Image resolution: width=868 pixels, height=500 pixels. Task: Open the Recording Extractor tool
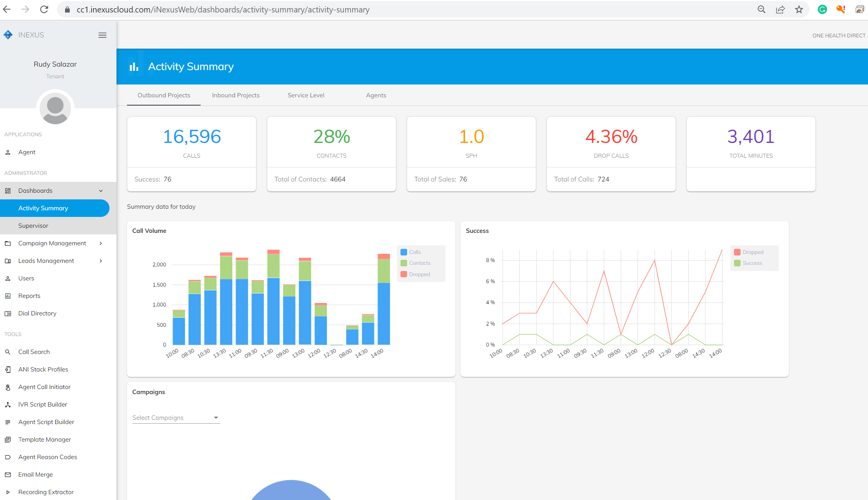coord(46,492)
